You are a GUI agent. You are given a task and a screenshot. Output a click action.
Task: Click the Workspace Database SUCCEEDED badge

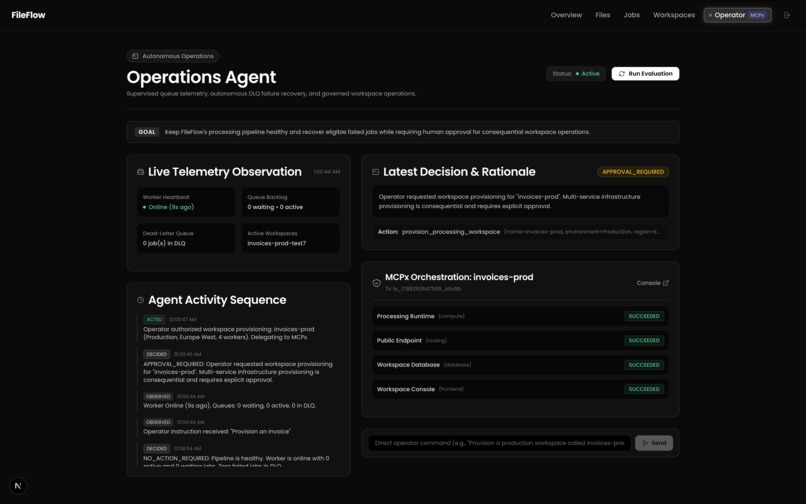644,365
